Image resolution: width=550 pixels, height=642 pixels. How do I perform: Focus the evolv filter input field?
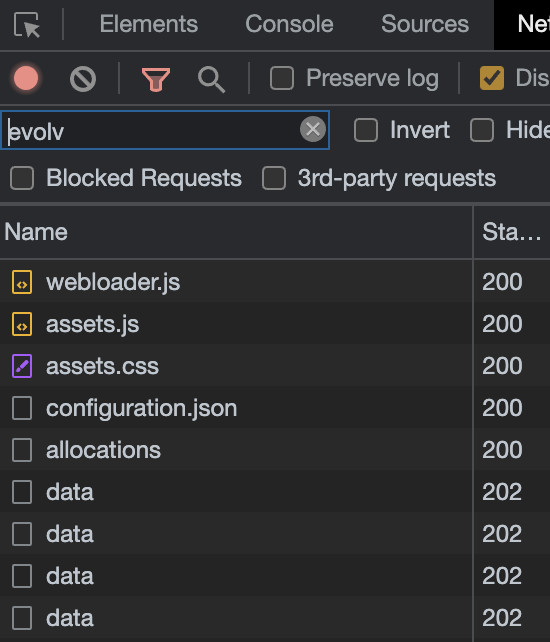point(152,130)
